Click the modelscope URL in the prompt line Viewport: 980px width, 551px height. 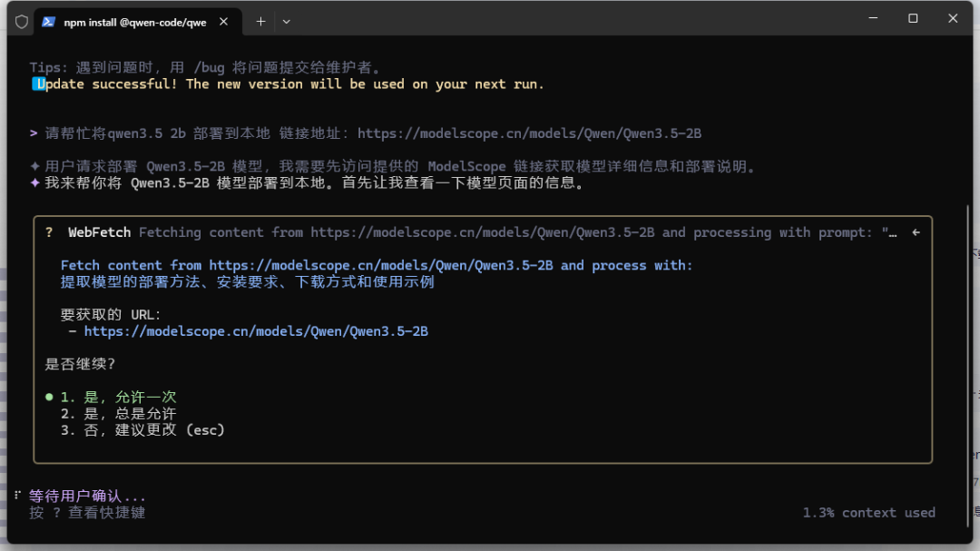pyautogui.click(x=529, y=133)
